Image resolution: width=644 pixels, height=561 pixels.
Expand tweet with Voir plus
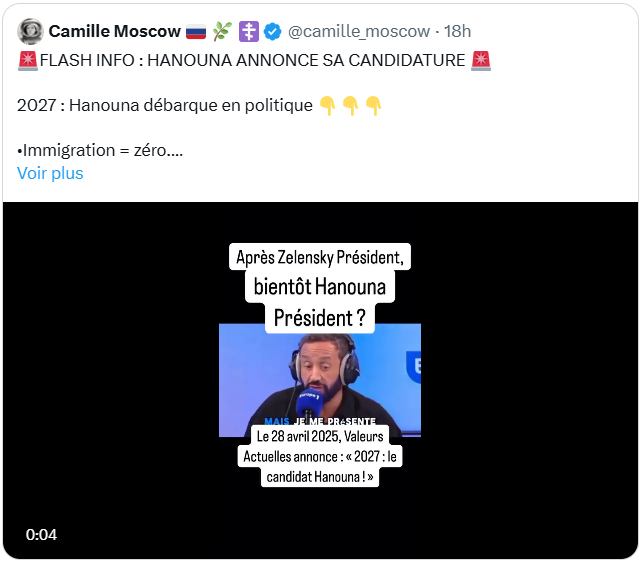pyautogui.click(x=50, y=173)
